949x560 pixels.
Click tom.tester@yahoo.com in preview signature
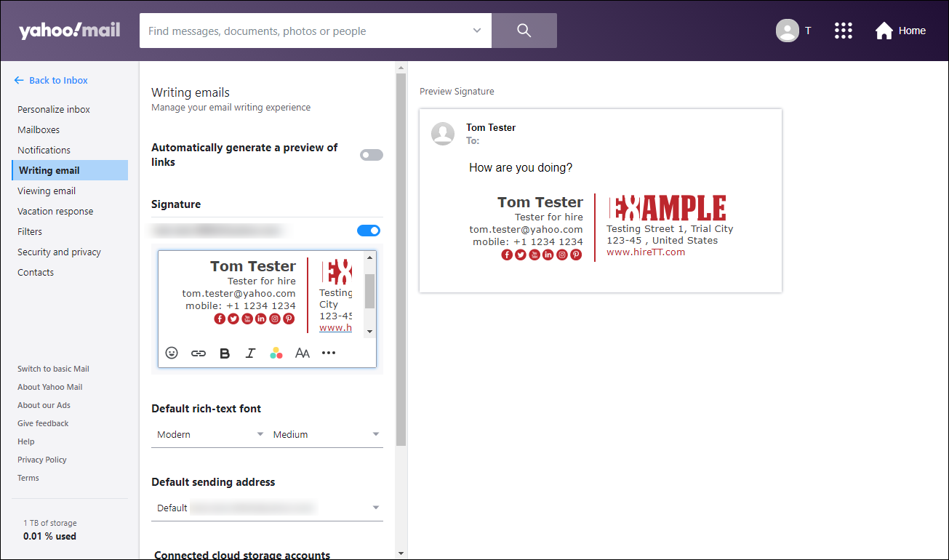point(526,229)
